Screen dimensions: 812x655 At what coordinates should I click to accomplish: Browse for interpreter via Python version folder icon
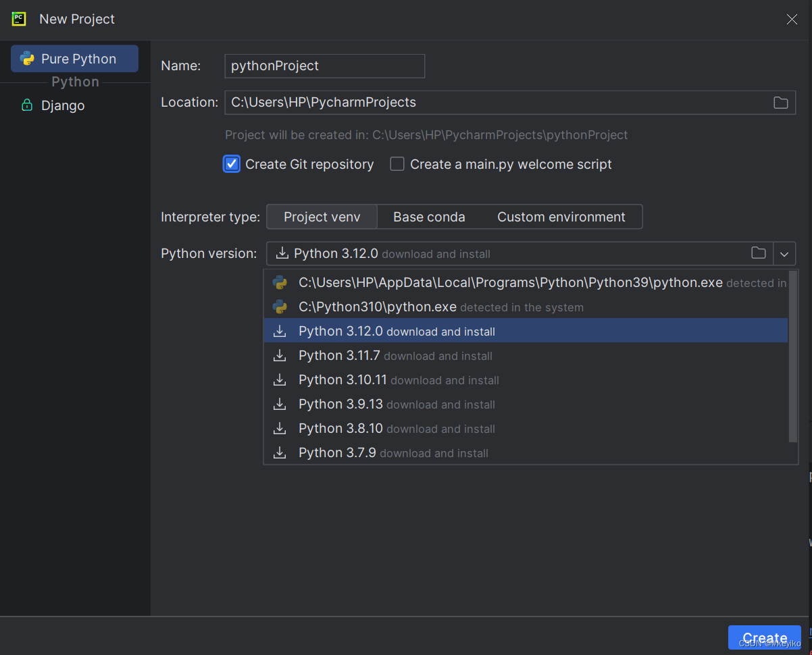pyautogui.click(x=759, y=253)
